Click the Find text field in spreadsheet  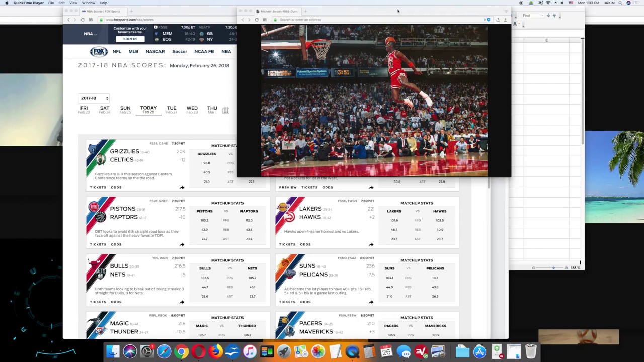(533, 16)
